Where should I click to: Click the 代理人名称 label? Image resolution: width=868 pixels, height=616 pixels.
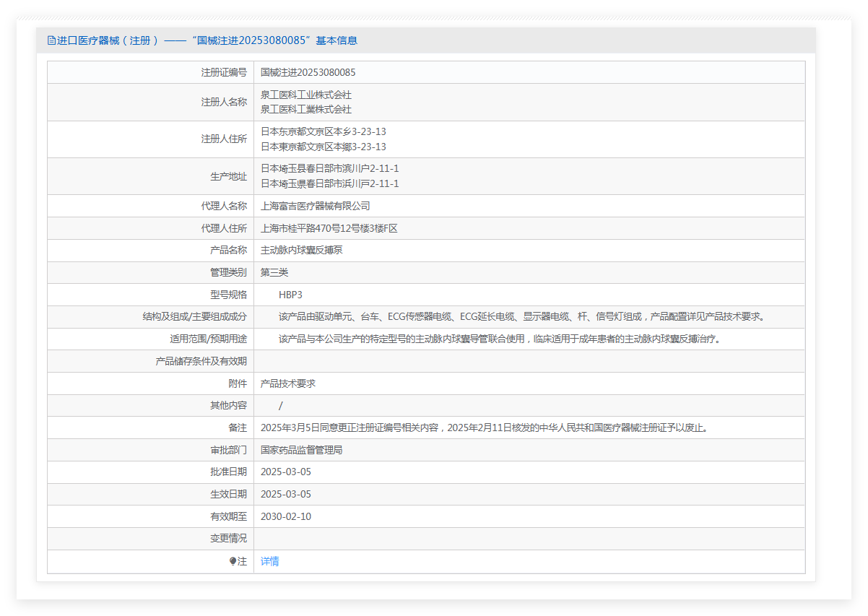tap(224, 206)
